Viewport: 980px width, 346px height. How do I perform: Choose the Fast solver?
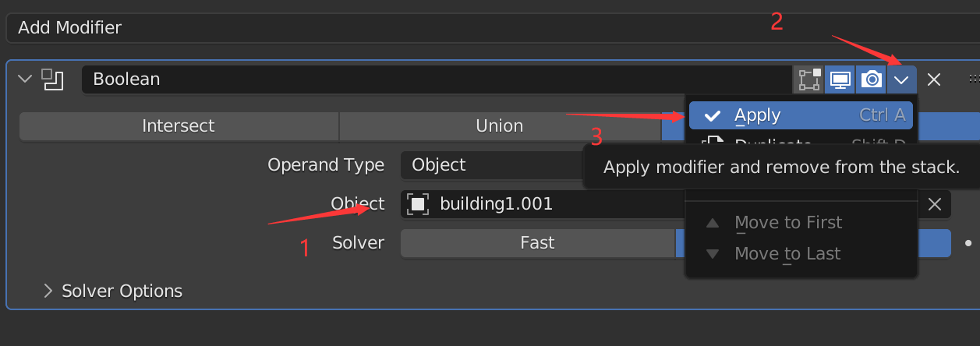tap(537, 243)
